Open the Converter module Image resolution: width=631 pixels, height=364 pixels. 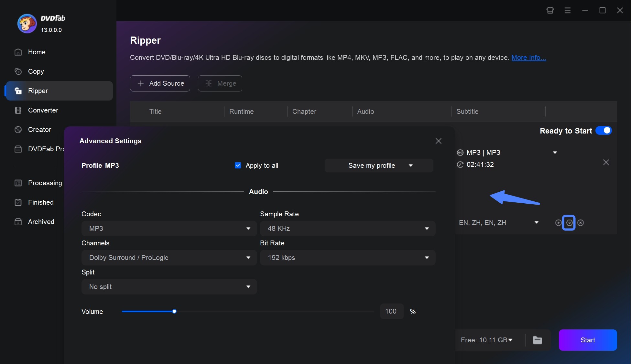43,110
